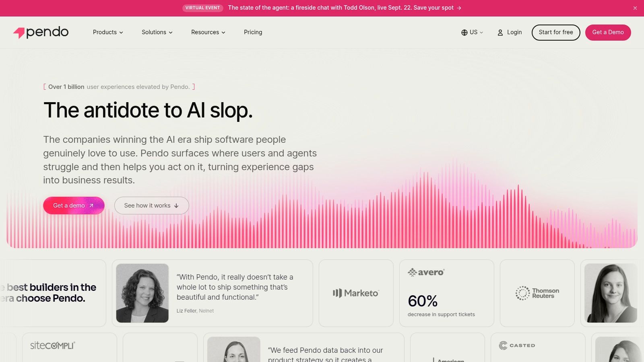The height and width of the screenshot is (362, 644).
Task: Click the pink 'Get a demo' hero button
Action: tap(74, 206)
